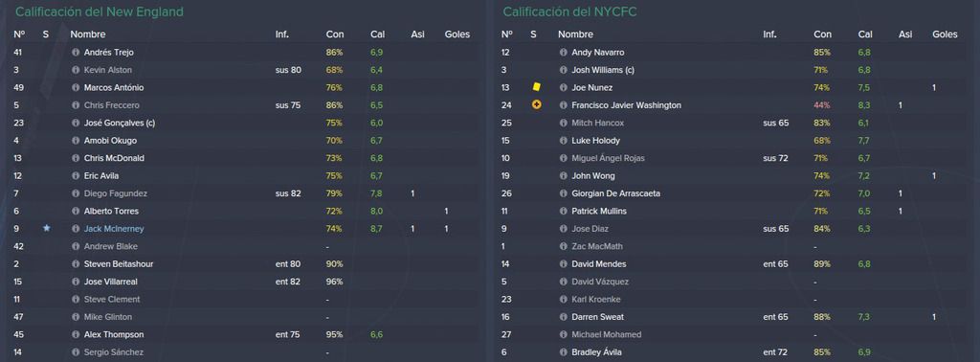Sort New England table by Cal column
980x362 pixels.
coord(377,34)
